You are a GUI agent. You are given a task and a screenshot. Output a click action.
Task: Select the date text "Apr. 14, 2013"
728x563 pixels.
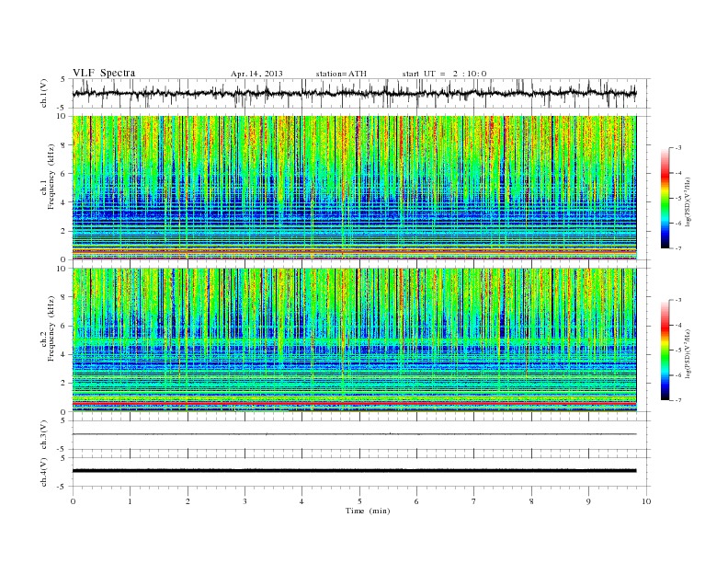256,74
